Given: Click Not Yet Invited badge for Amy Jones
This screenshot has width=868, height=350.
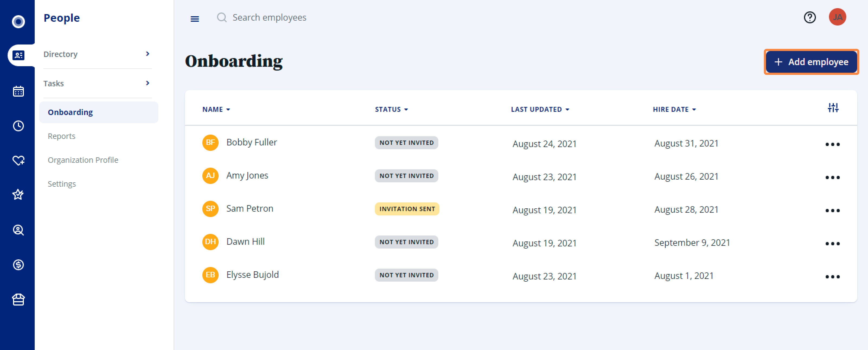Looking at the screenshot, I should point(406,176).
